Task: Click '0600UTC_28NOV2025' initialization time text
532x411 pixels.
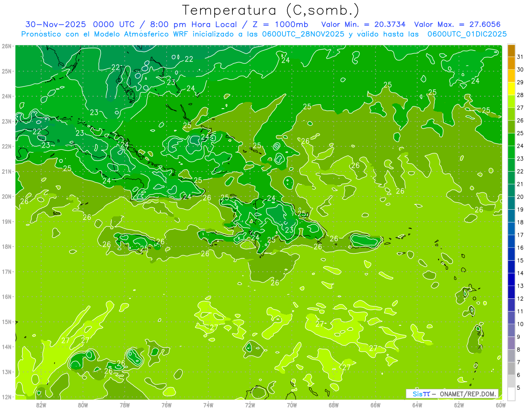Action: [x=304, y=34]
